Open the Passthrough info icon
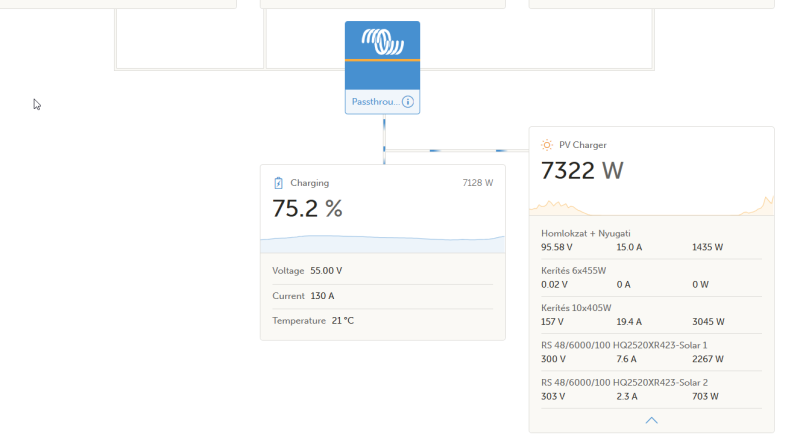Image resolution: width=800 pixels, height=444 pixels. pyautogui.click(x=408, y=102)
